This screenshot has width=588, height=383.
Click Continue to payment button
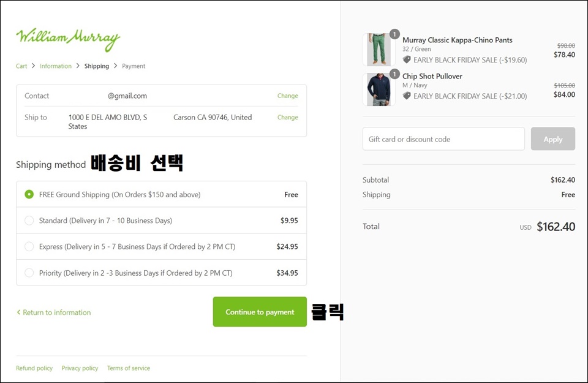coord(260,312)
